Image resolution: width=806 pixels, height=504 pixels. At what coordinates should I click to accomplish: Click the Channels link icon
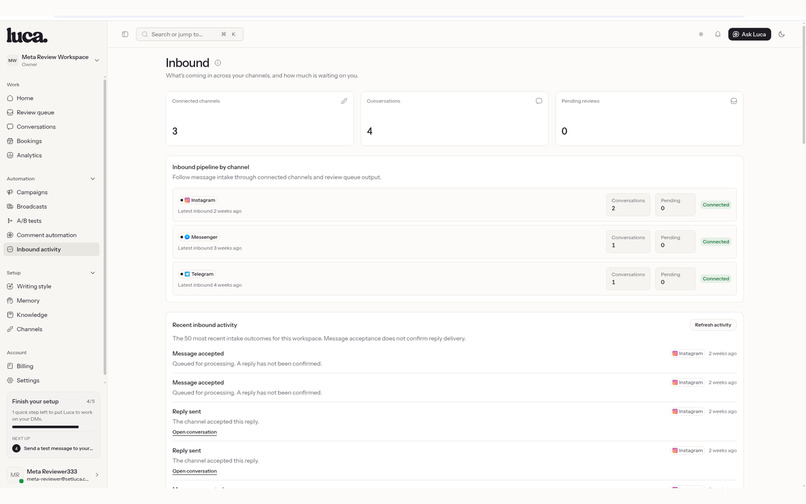pyautogui.click(x=10, y=329)
